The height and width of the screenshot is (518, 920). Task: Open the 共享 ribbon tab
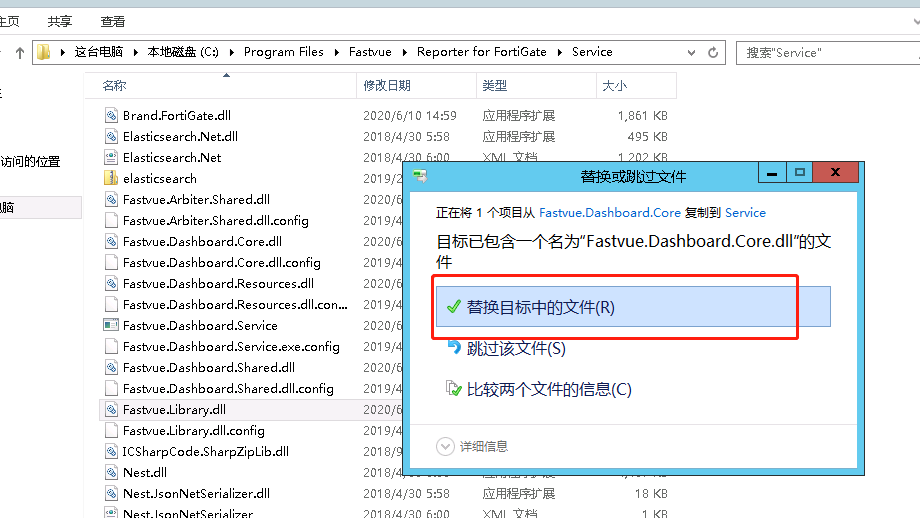(x=59, y=22)
